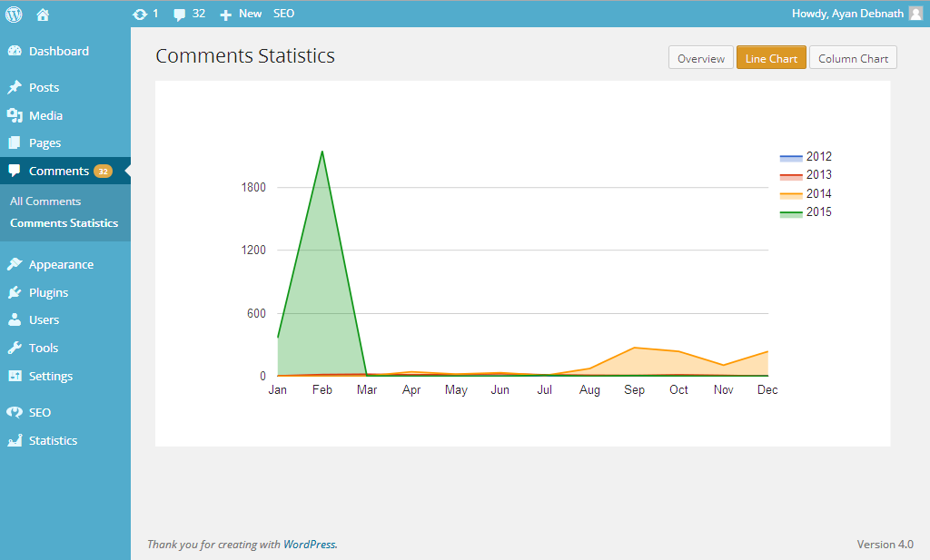Open the SEO admin bar menu
This screenshot has width=930, height=560.
pos(283,14)
